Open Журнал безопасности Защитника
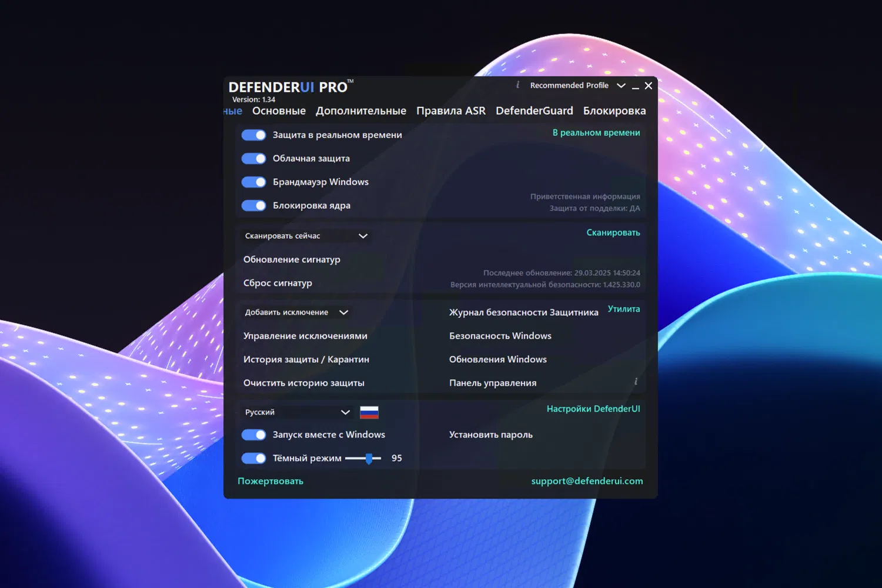The height and width of the screenshot is (588, 882). tap(524, 312)
